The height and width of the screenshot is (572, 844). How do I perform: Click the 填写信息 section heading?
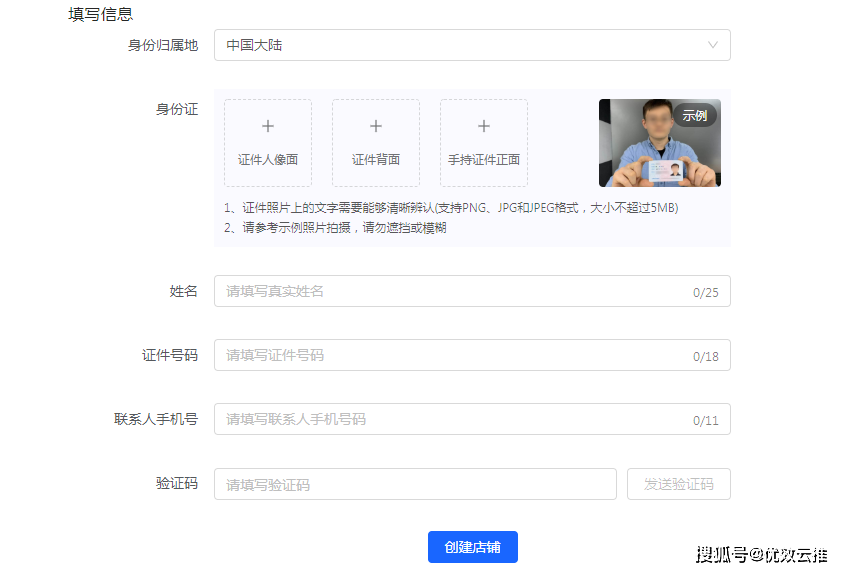(101, 15)
